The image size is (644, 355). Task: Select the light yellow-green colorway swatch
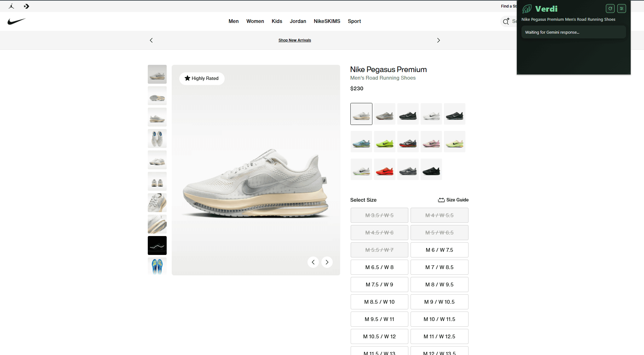[455, 142]
